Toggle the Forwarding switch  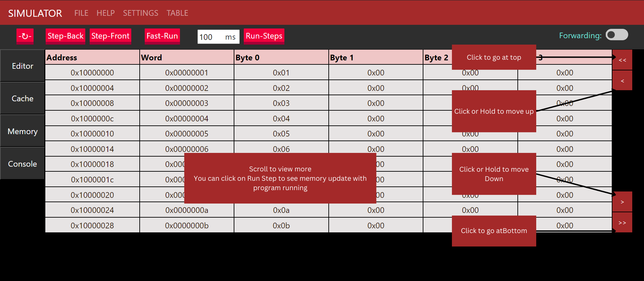616,35
